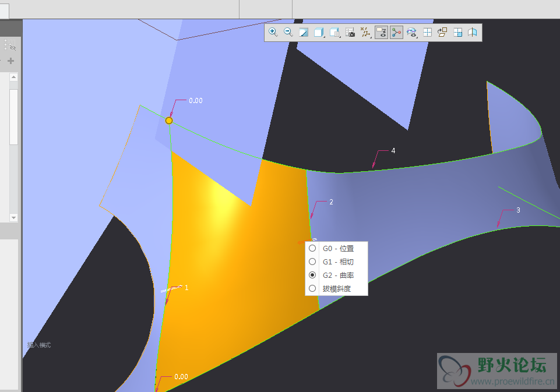The height and width of the screenshot is (392, 560).
Task: Click the boundary chain label 4
Action: pyautogui.click(x=393, y=151)
